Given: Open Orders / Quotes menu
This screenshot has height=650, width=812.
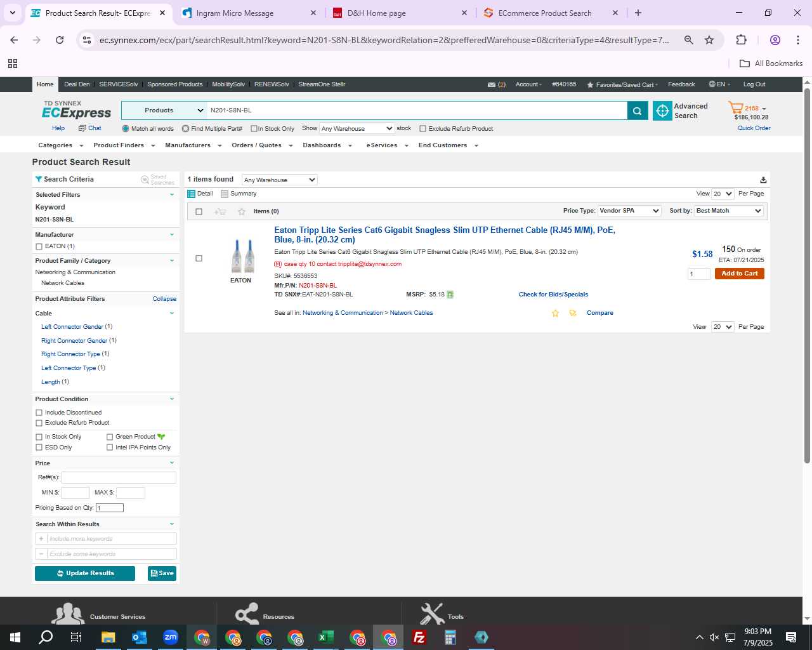Looking at the screenshot, I should click(262, 145).
